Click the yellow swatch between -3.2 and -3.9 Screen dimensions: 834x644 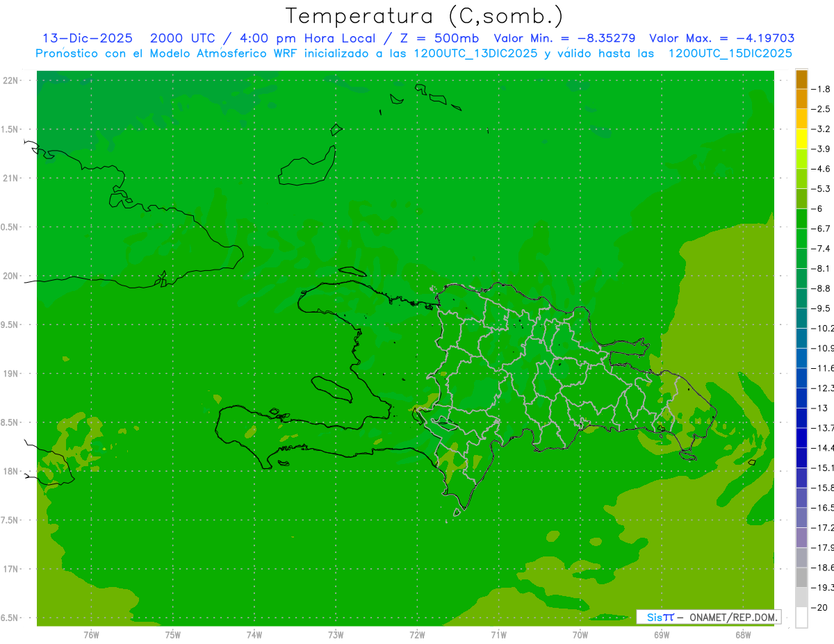point(801,139)
